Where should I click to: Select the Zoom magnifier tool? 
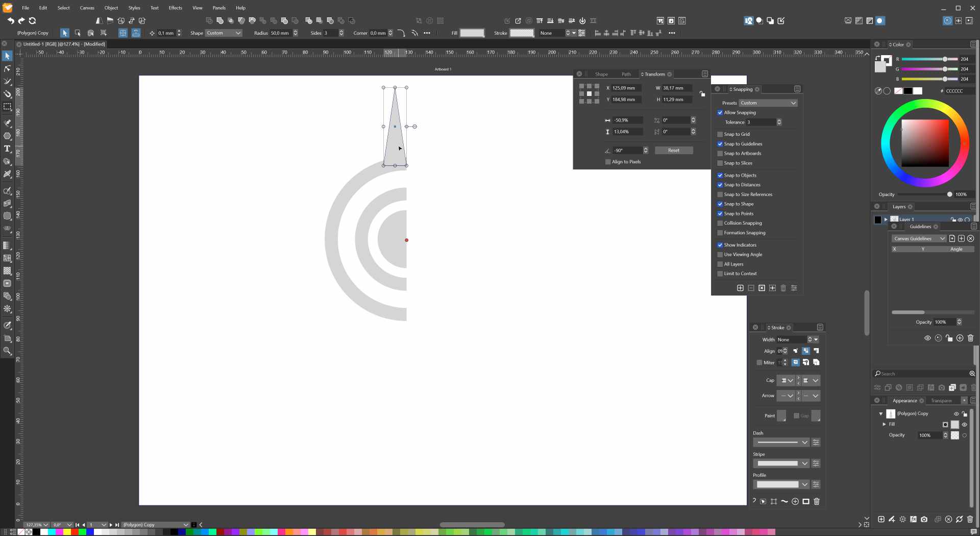point(7,351)
